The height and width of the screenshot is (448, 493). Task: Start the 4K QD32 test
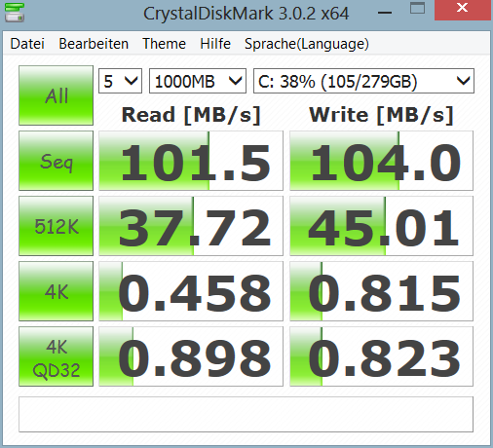coord(56,356)
